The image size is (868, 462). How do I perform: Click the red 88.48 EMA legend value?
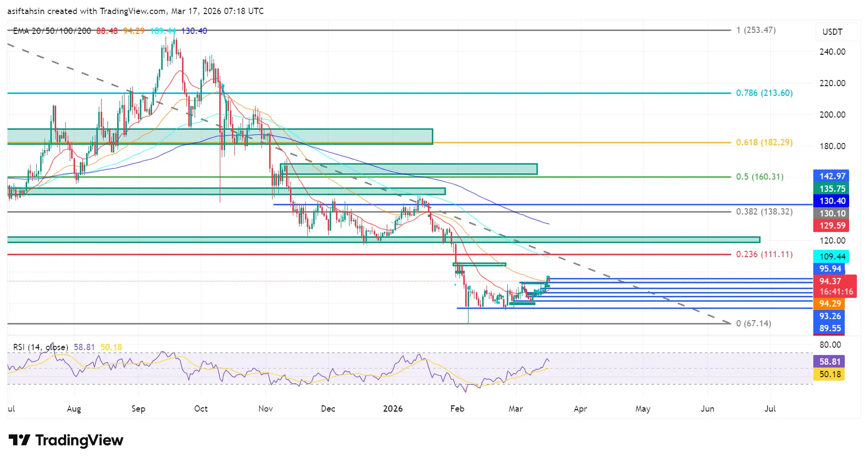tap(107, 31)
